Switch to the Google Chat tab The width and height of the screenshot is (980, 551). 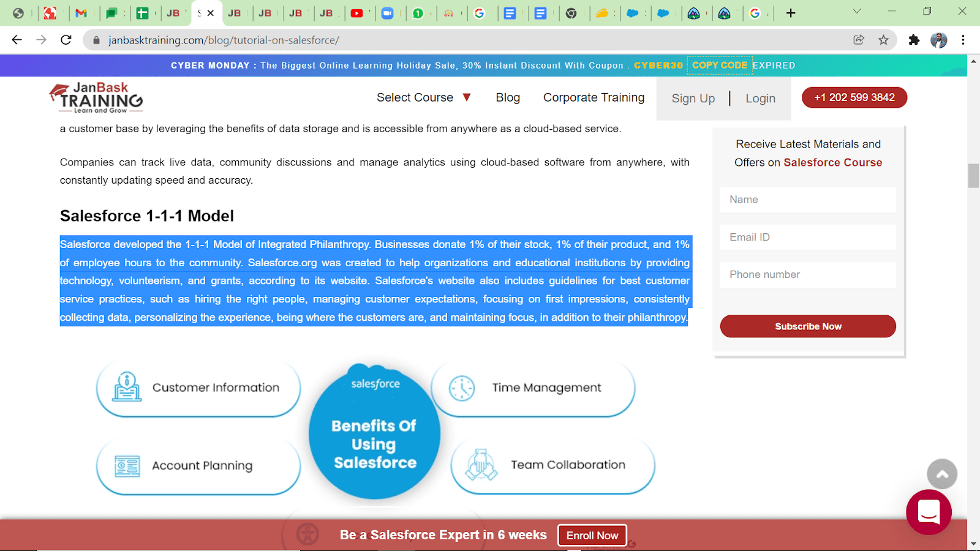111,13
